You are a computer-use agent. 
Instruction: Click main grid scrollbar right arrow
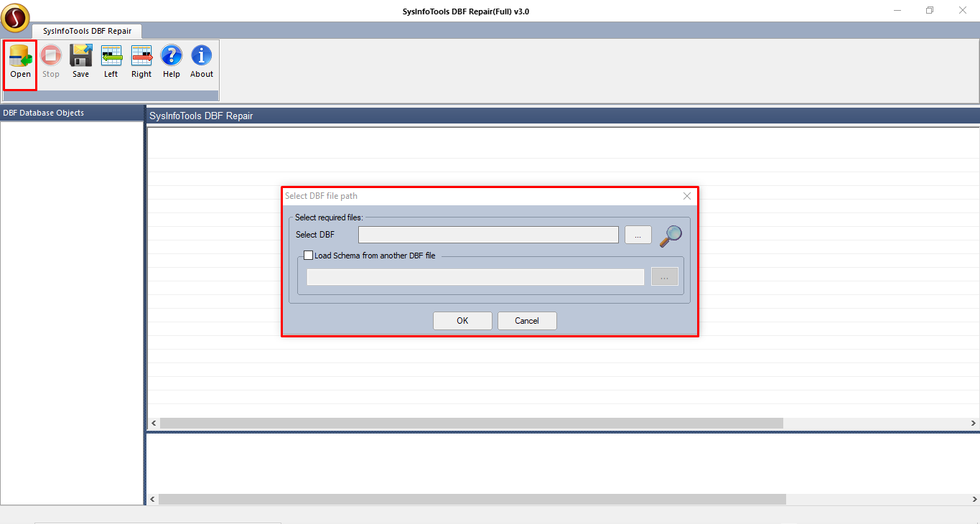coord(974,424)
